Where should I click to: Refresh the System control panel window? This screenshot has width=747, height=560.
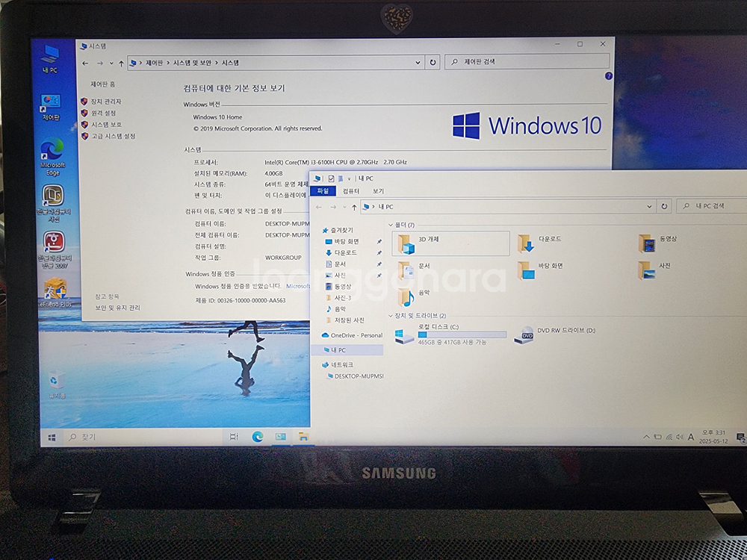click(x=433, y=63)
